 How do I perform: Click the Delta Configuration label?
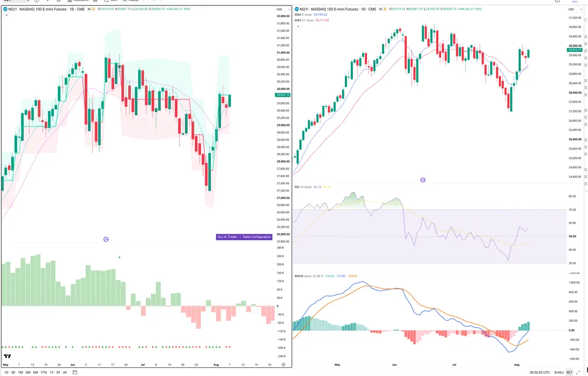tap(257, 237)
